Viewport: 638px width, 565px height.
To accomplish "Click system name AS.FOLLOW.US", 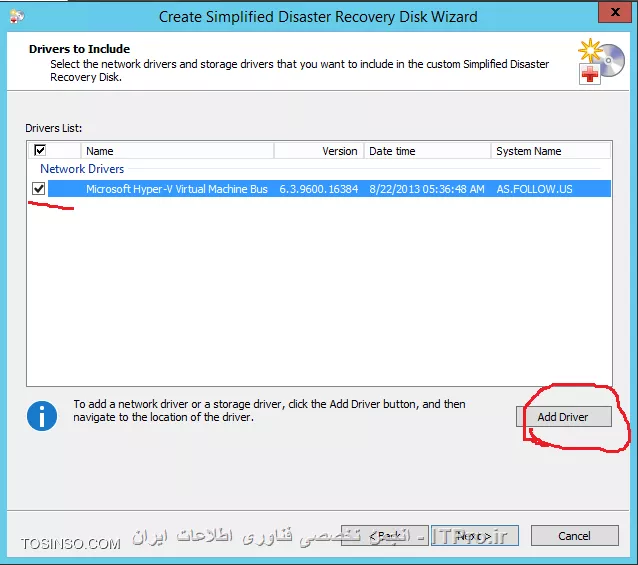I will tap(534, 189).
